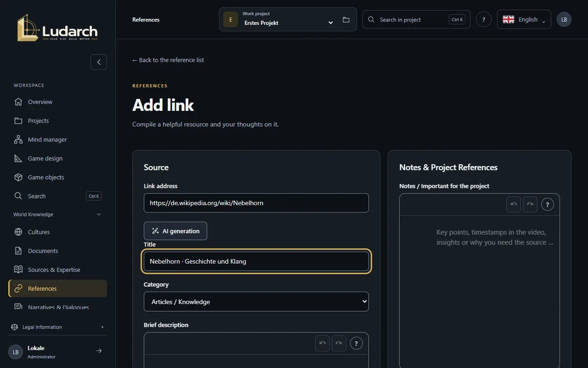Open Search in the sidebar
The width and height of the screenshot is (588, 368).
[x=57, y=196]
